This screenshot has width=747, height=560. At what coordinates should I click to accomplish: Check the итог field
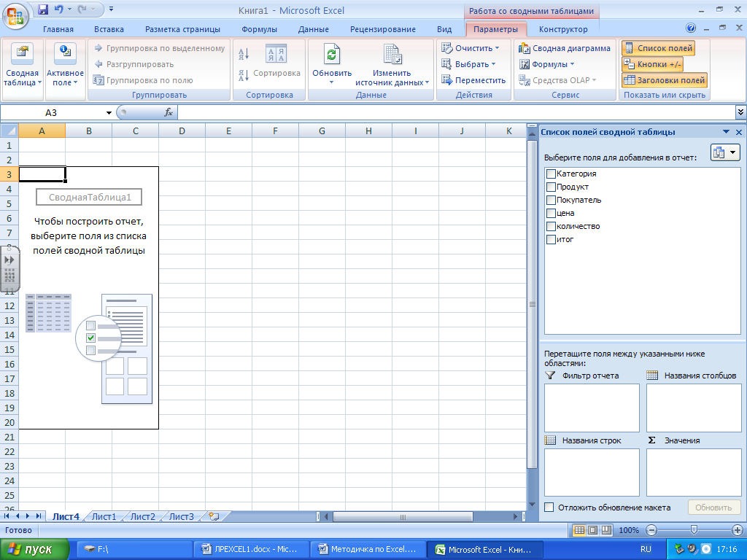pyautogui.click(x=551, y=239)
